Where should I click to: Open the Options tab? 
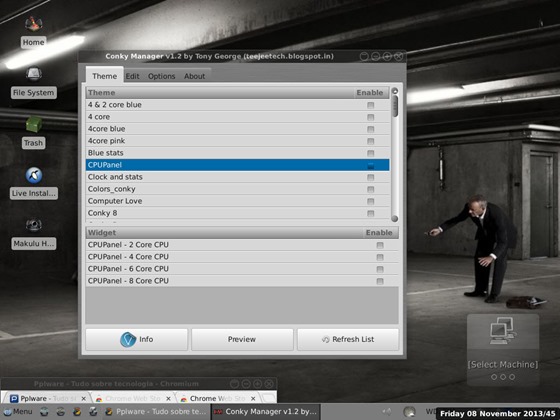coord(161,76)
